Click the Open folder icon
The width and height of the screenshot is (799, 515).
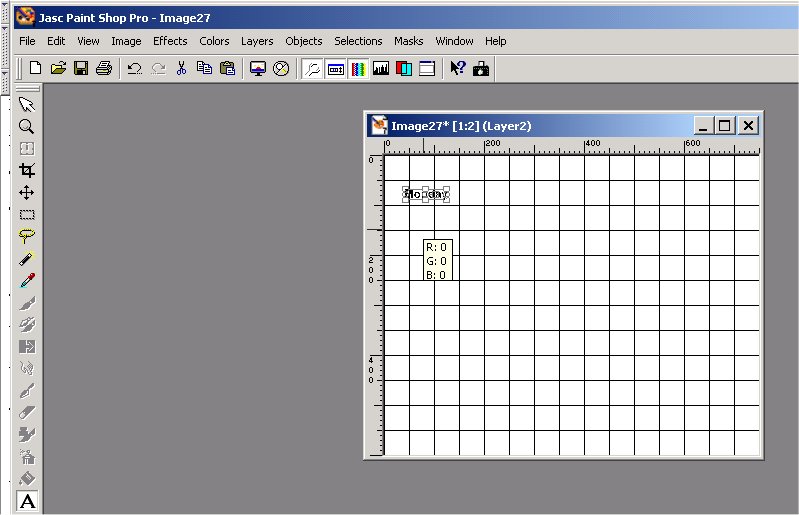click(x=58, y=68)
